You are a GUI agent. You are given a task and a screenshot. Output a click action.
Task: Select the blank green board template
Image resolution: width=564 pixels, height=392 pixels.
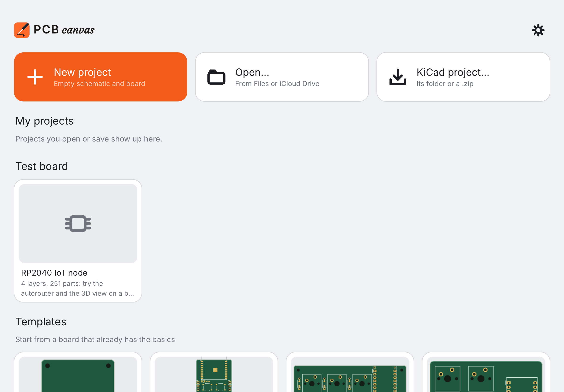pyautogui.click(x=78, y=372)
